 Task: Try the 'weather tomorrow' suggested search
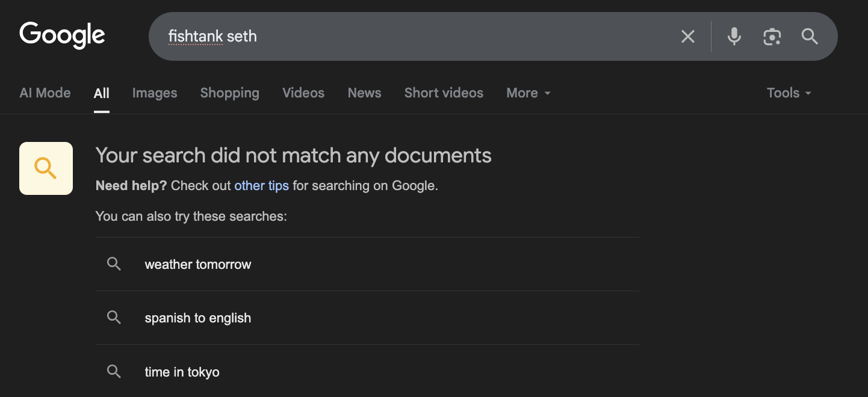367,264
